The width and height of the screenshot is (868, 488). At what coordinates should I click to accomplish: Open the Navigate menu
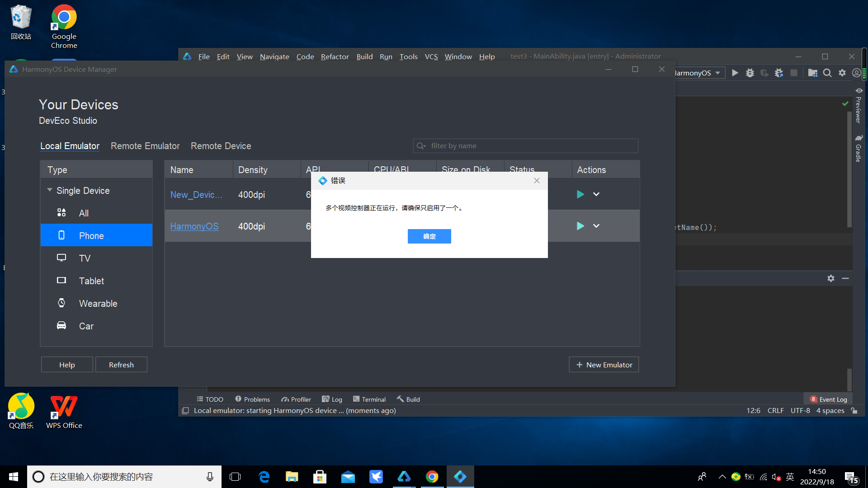(274, 56)
